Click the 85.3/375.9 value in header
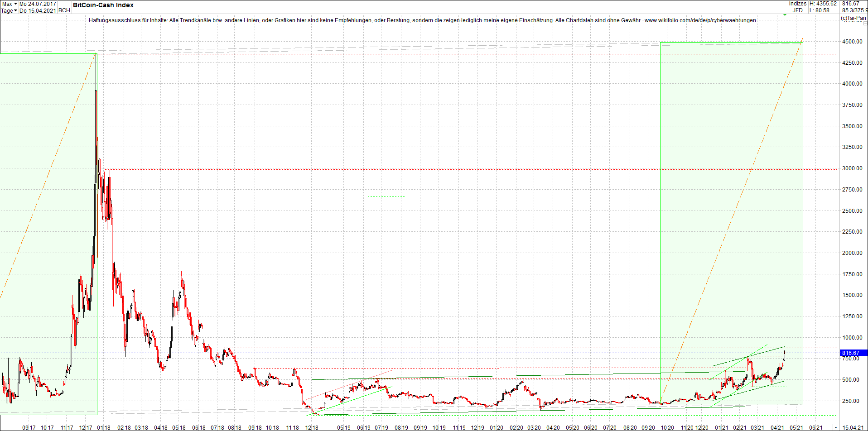The height and width of the screenshot is (431, 868). (x=855, y=10)
